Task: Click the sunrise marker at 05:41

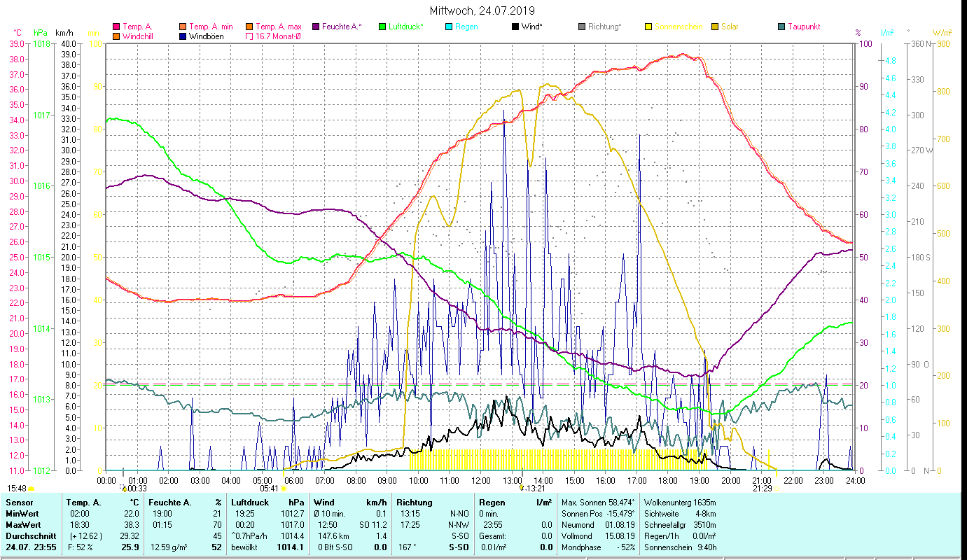Action: [283, 489]
